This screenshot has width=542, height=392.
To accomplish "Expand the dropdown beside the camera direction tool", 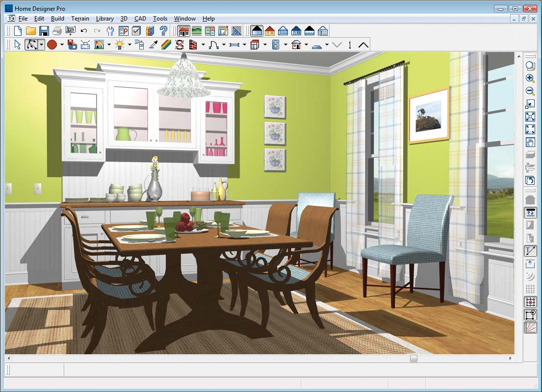I will tap(41, 45).
